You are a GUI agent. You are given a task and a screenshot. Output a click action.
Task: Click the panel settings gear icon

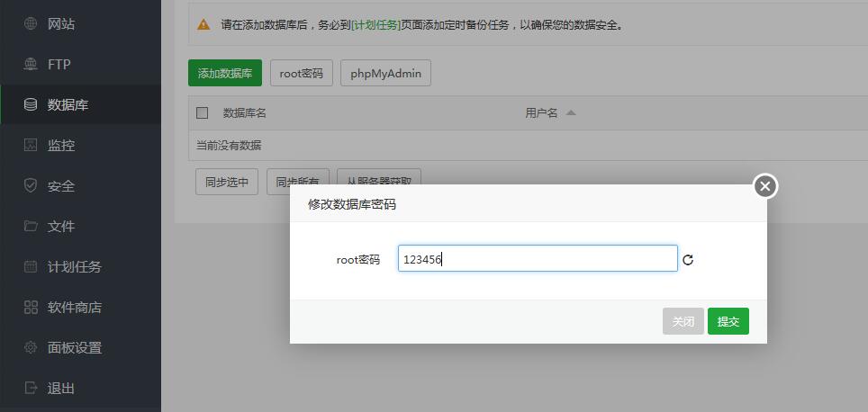(31, 348)
